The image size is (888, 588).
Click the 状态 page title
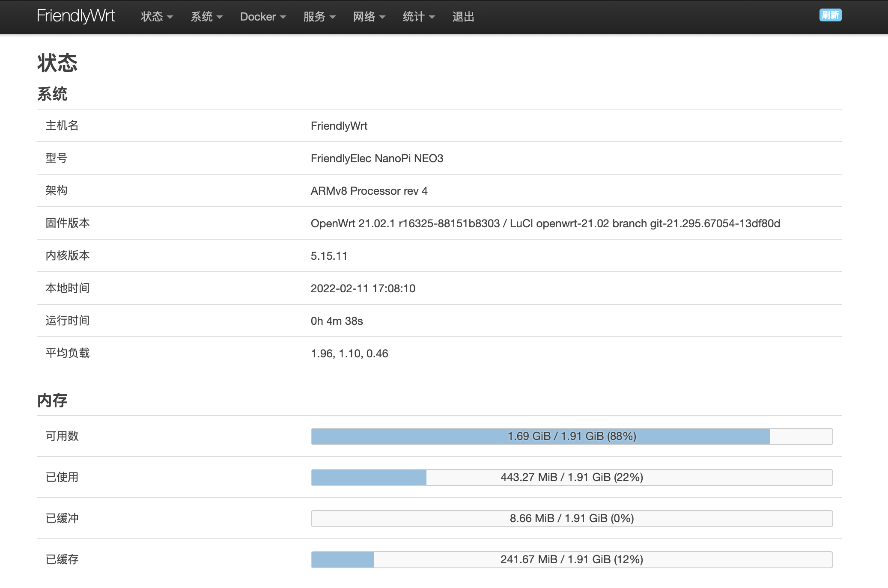coord(57,63)
